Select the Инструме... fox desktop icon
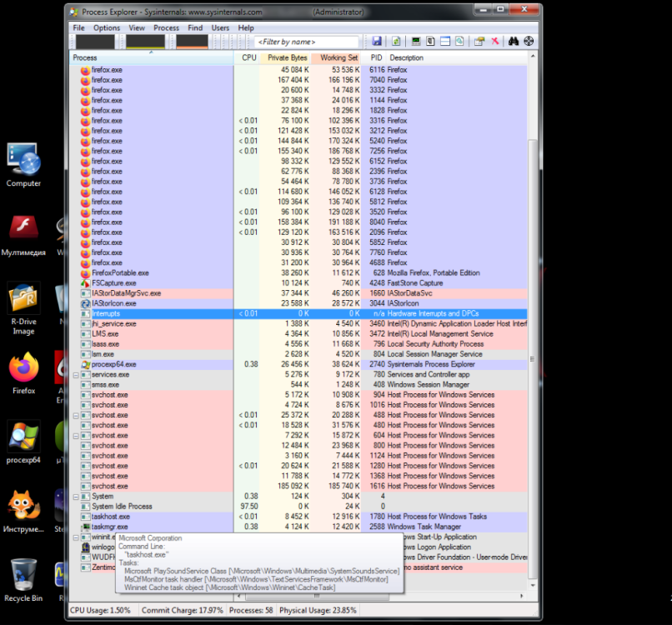 [x=23, y=512]
